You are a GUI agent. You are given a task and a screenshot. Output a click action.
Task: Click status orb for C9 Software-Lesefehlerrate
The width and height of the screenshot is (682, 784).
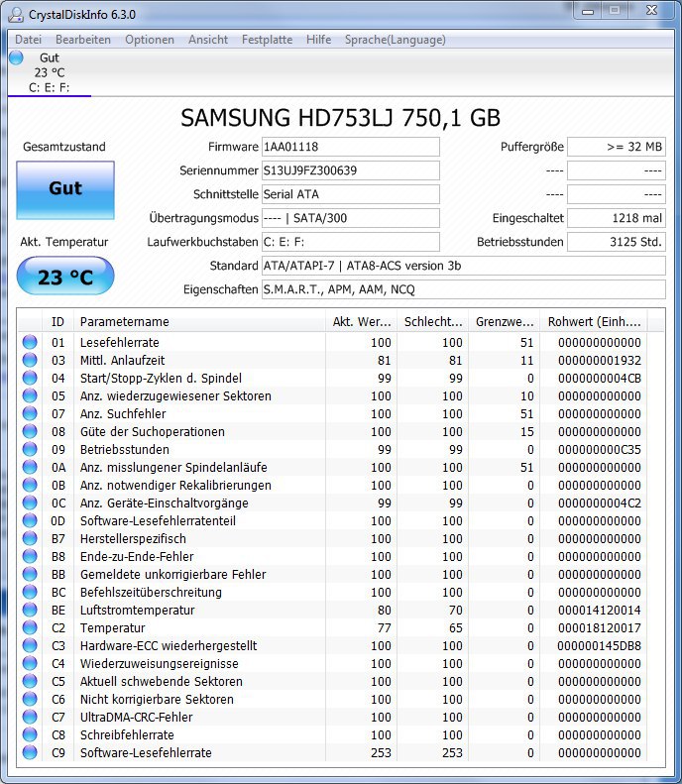(x=30, y=752)
